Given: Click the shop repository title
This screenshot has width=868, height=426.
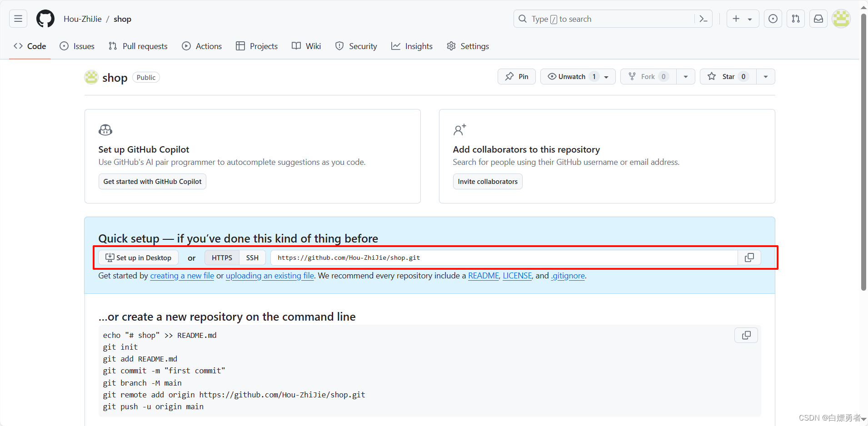Looking at the screenshot, I should 115,78.
